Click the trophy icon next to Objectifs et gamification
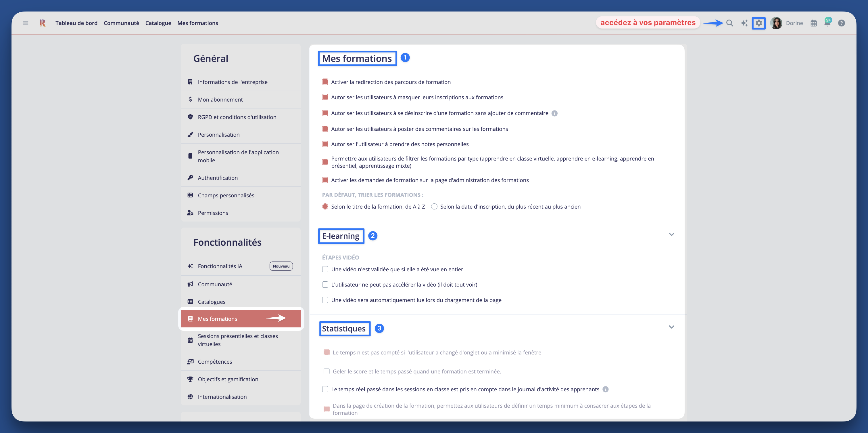 (190, 379)
